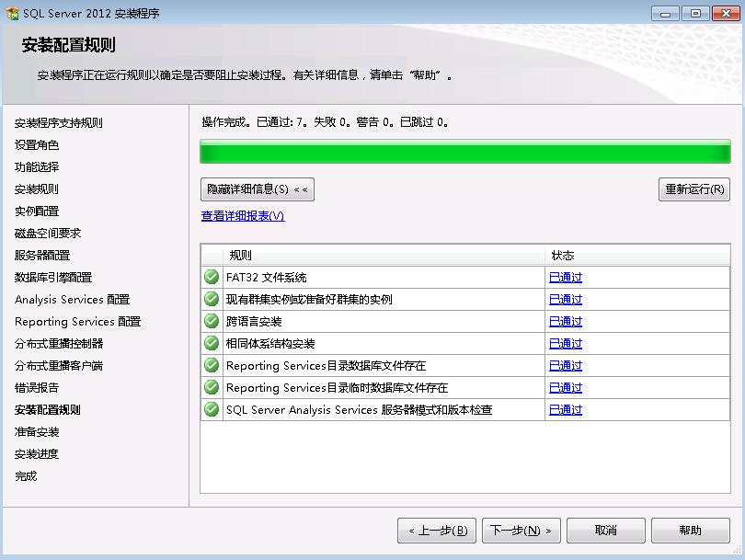
Task: Click green check icon for 跨语言安装
Action: (212, 321)
